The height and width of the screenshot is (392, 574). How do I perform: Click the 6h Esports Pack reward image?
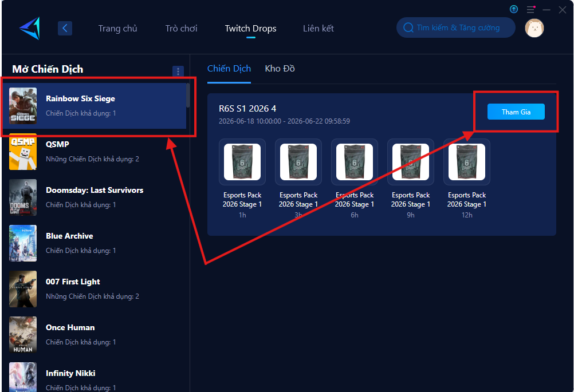355,162
